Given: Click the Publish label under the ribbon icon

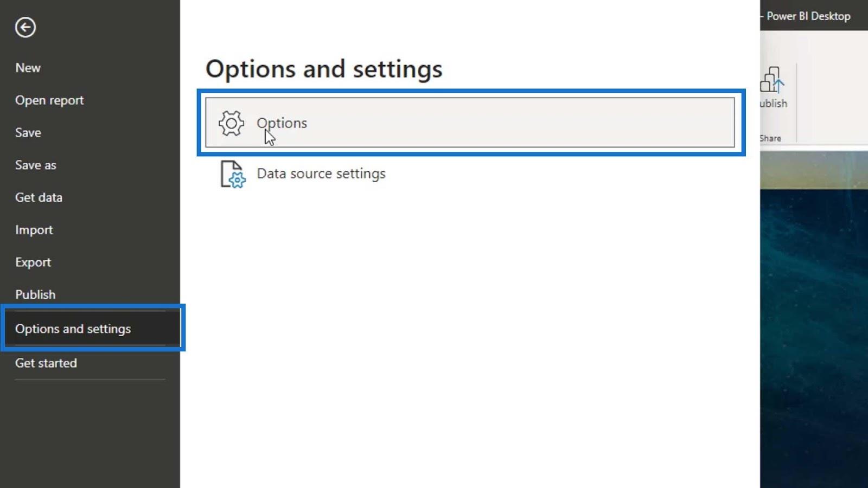Looking at the screenshot, I should (x=774, y=104).
